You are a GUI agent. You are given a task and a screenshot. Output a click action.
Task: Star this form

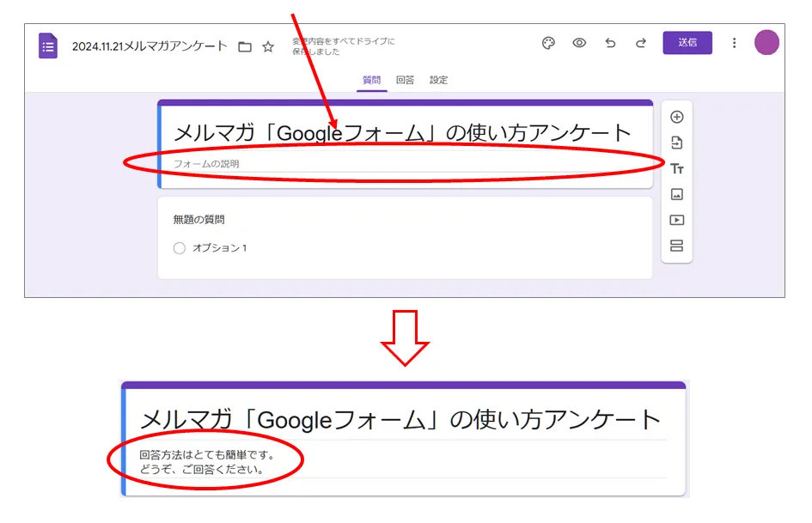(268, 46)
